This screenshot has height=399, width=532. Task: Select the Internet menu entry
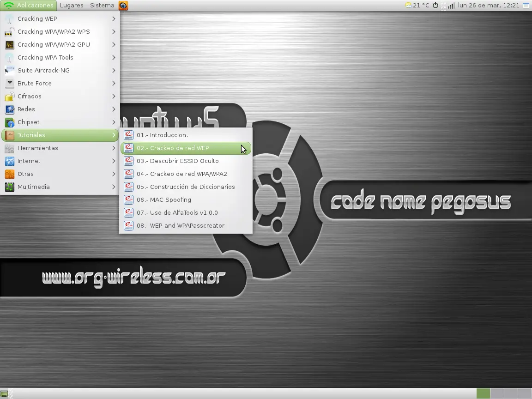click(x=60, y=161)
